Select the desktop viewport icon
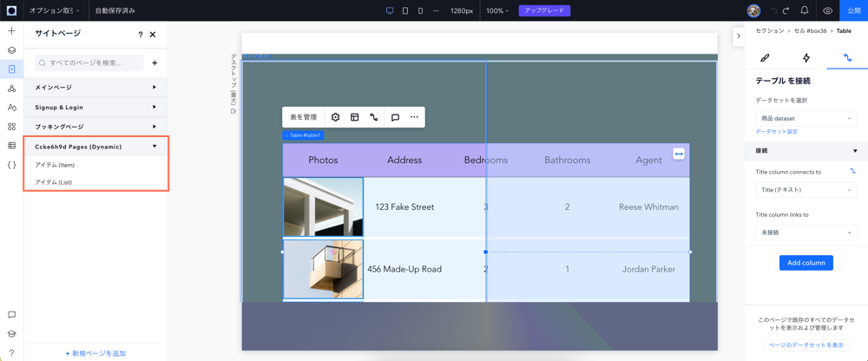 point(390,10)
